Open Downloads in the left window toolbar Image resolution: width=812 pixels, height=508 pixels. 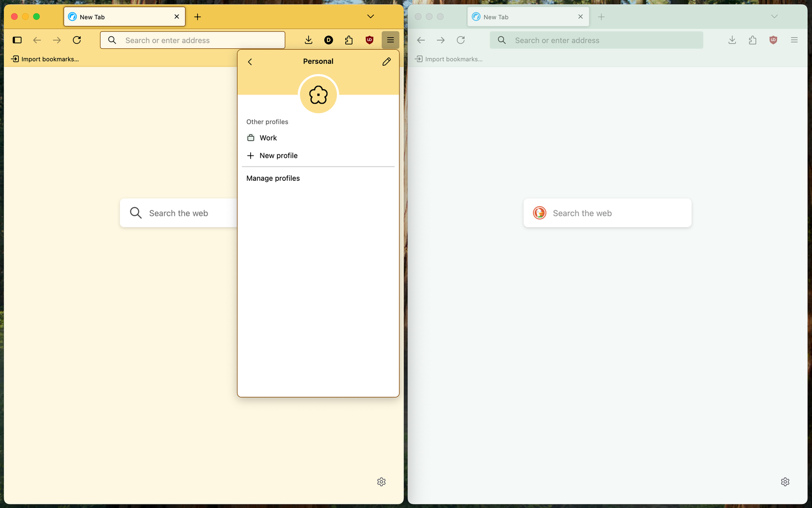308,40
